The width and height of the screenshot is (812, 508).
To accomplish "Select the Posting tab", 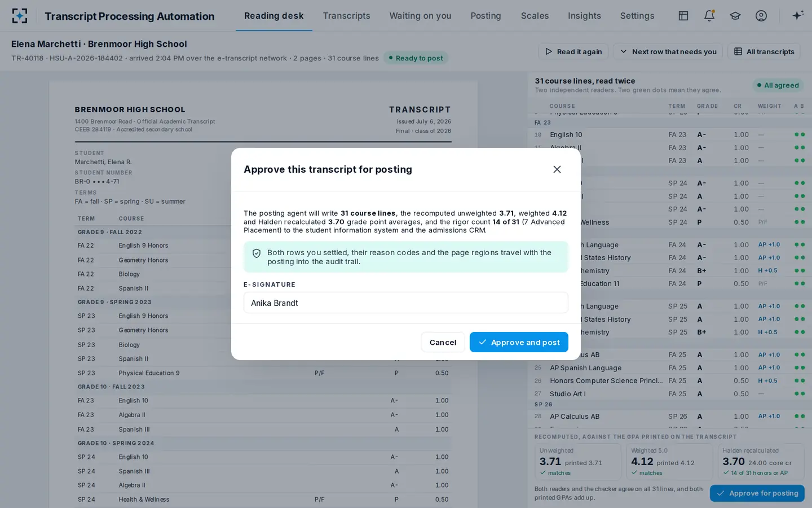I will [x=486, y=16].
